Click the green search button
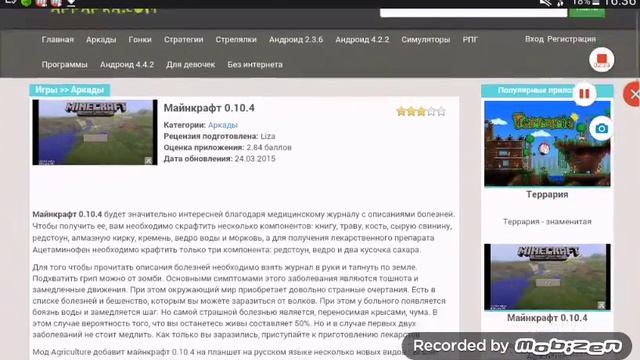The width and height of the screenshot is (640, 360). coord(587,12)
